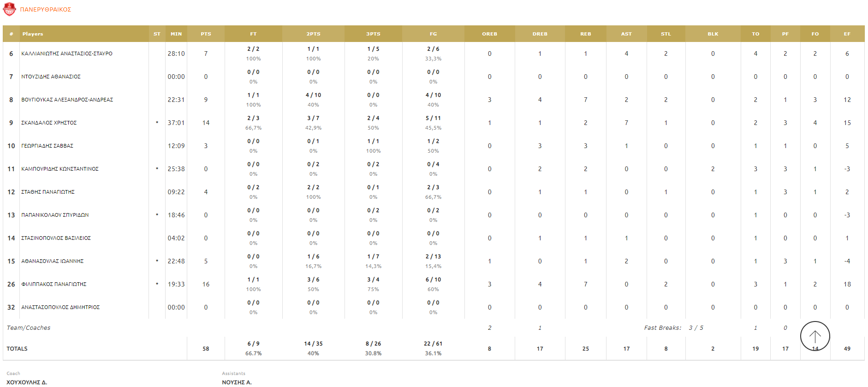This screenshot has height=387, width=868.
Task: Click the 3PTS column header
Action: (x=373, y=34)
